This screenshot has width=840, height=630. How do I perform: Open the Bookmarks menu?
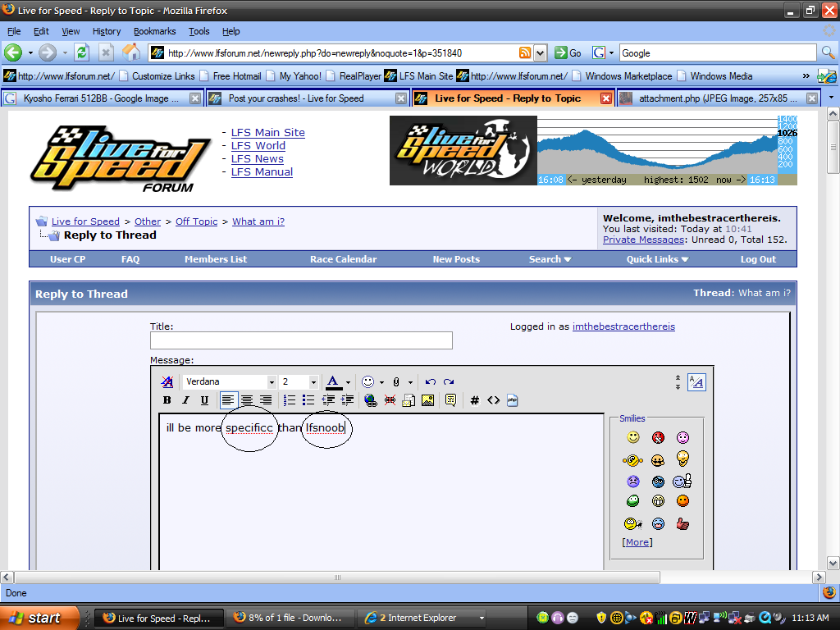(x=155, y=31)
